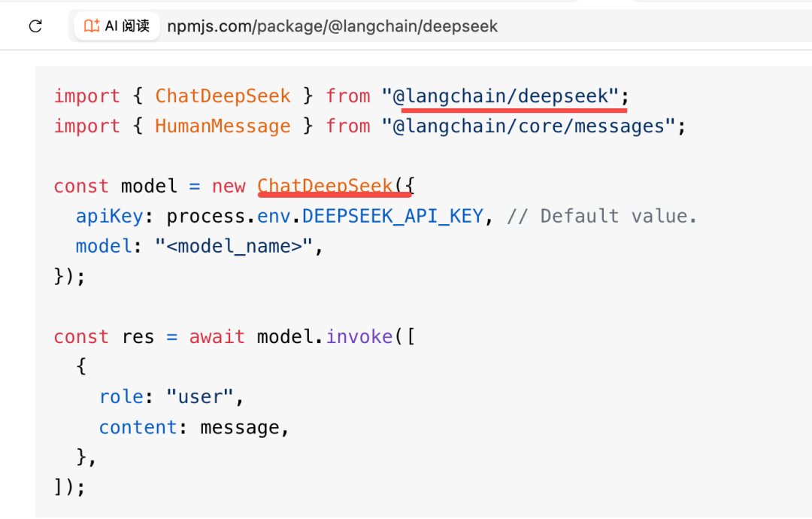
Task: Click the "// Default value." comment
Action: [x=601, y=216]
